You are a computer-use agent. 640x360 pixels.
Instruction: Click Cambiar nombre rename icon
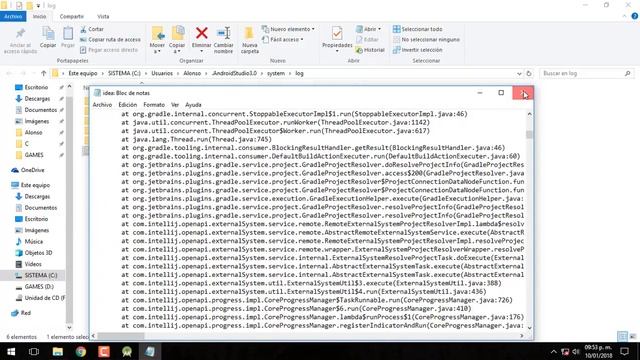point(224,33)
